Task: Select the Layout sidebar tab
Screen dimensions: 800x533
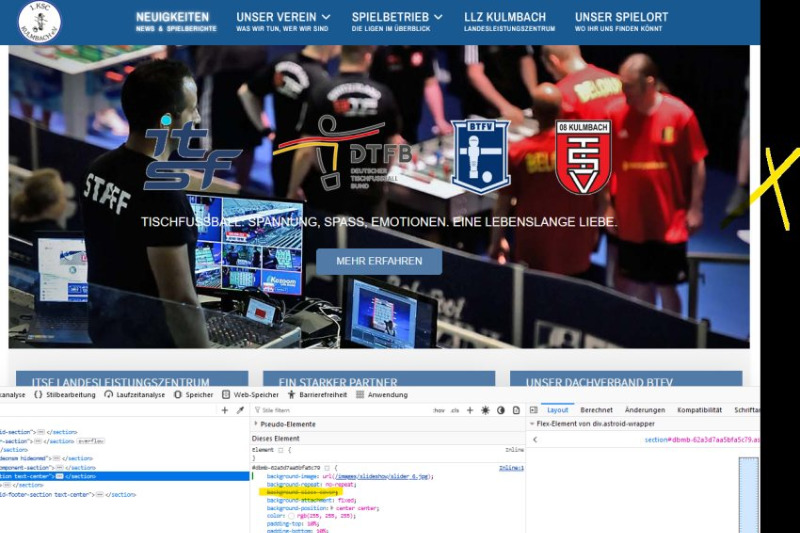Action: [558, 410]
